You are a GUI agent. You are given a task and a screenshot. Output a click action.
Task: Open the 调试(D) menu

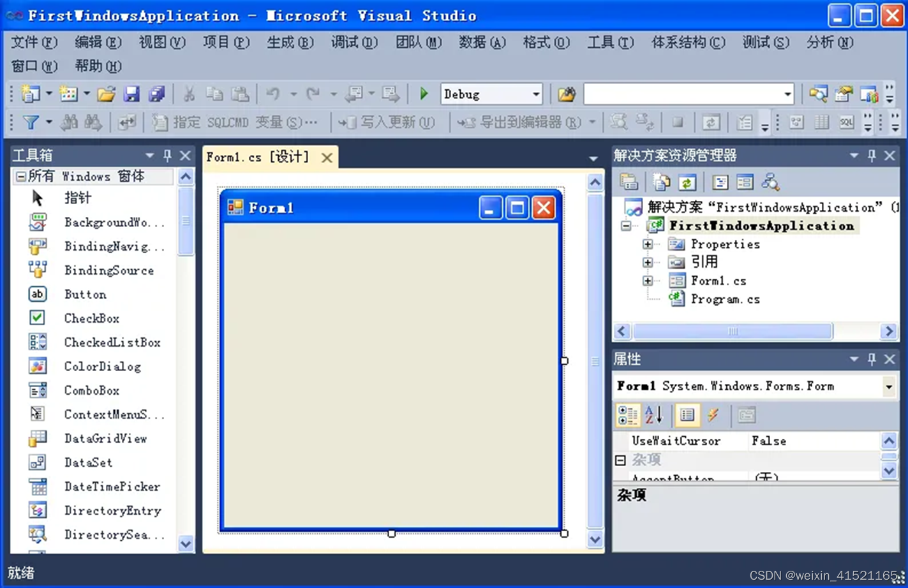click(x=354, y=43)
